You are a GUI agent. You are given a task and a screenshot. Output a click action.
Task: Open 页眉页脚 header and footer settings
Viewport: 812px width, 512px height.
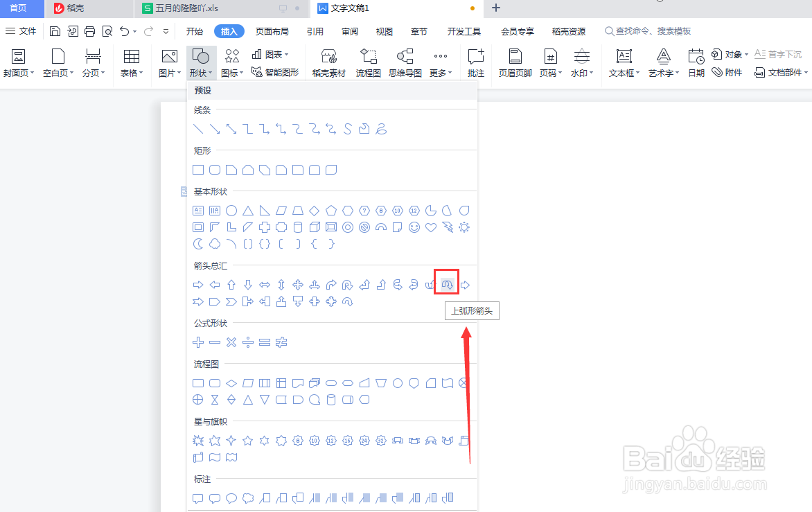pos(514,62)
